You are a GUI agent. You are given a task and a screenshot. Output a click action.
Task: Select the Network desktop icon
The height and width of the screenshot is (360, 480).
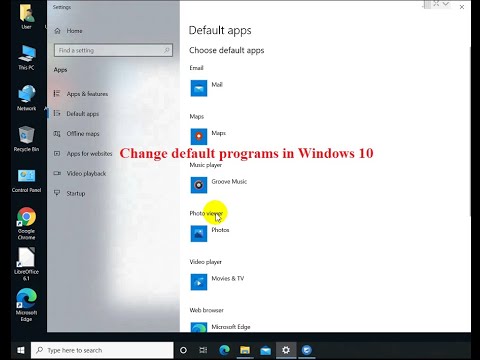pyautogui.click(x=26, y=98)
